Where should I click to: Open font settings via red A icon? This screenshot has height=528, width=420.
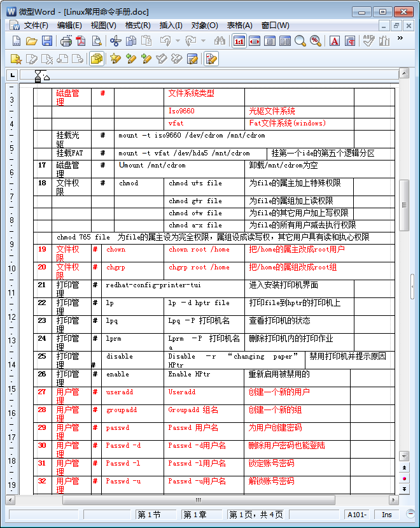(335, 41)
